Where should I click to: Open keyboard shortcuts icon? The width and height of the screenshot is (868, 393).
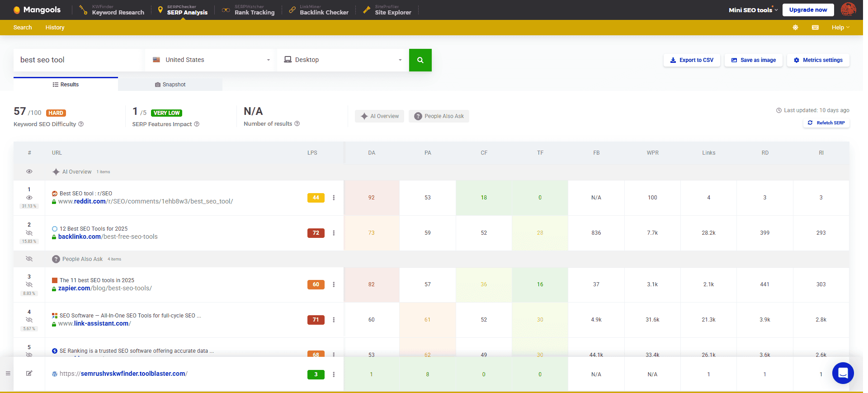(815, 28)
